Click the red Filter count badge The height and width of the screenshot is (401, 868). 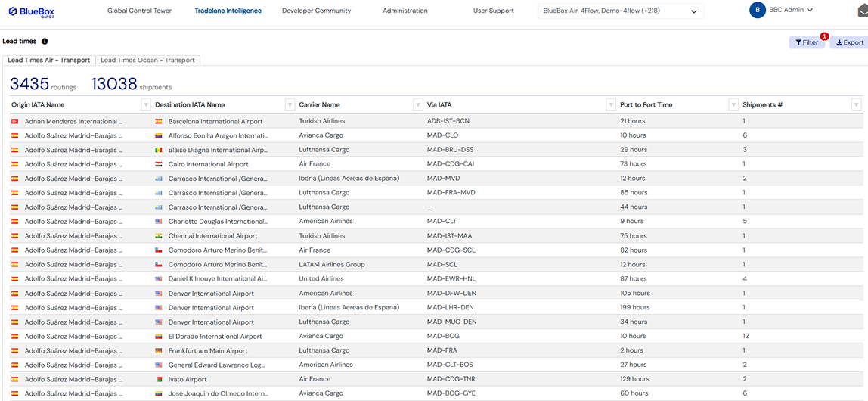pos(824,36)
